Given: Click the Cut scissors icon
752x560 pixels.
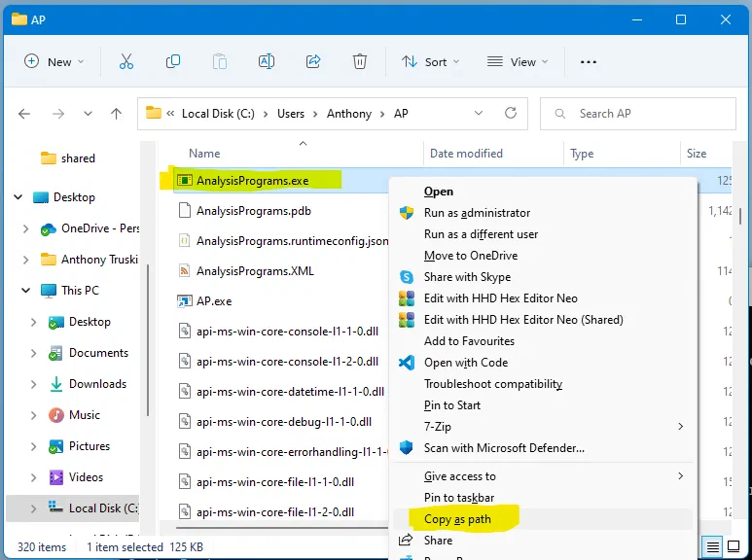Looking at the screenshot, I should (126, 62).
